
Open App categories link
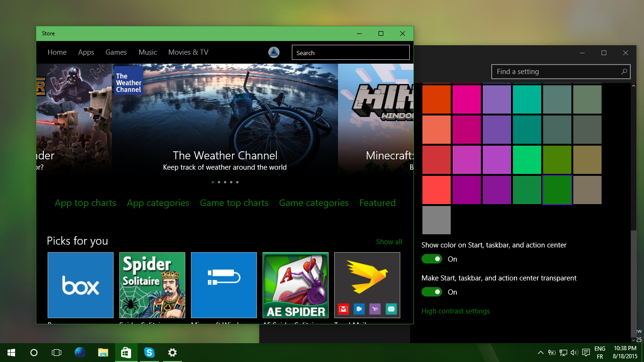[158, 203]
